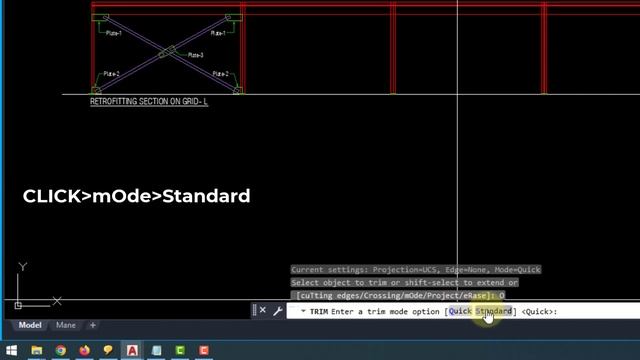
Task: Open the green C app on taskbar
Action: click(180, 350)
